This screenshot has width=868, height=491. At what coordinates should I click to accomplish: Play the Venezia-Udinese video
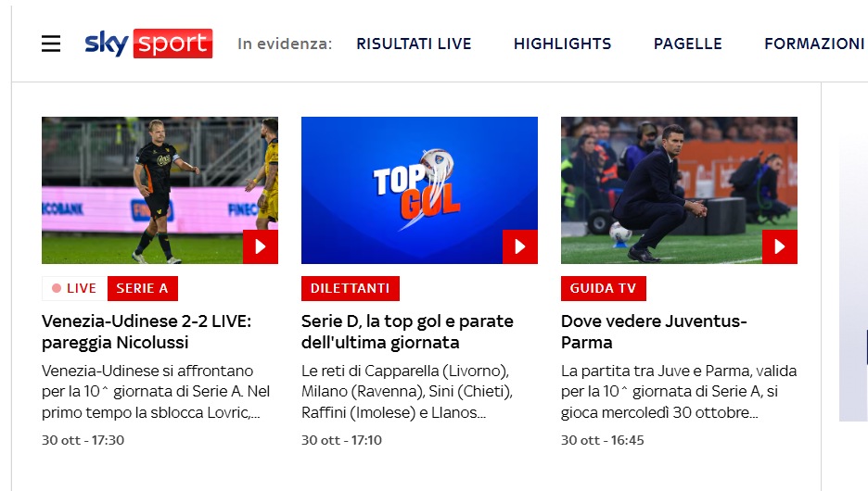(x=261, y=246)
